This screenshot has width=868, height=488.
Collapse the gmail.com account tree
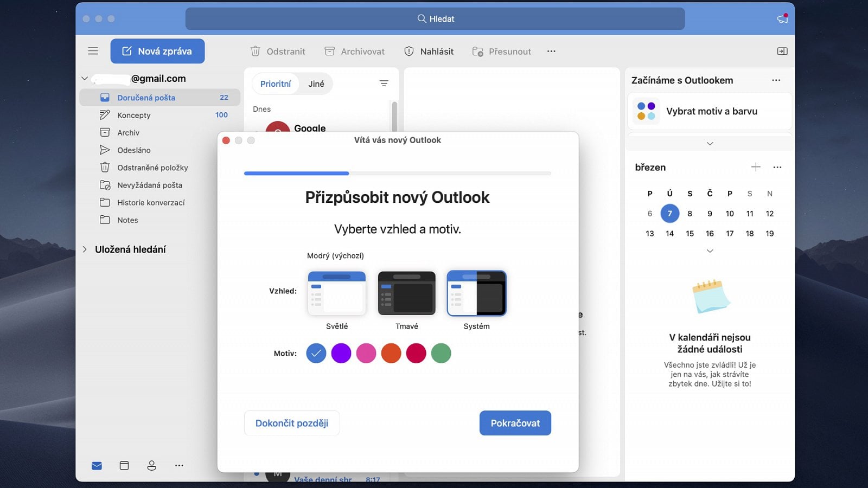85,79
